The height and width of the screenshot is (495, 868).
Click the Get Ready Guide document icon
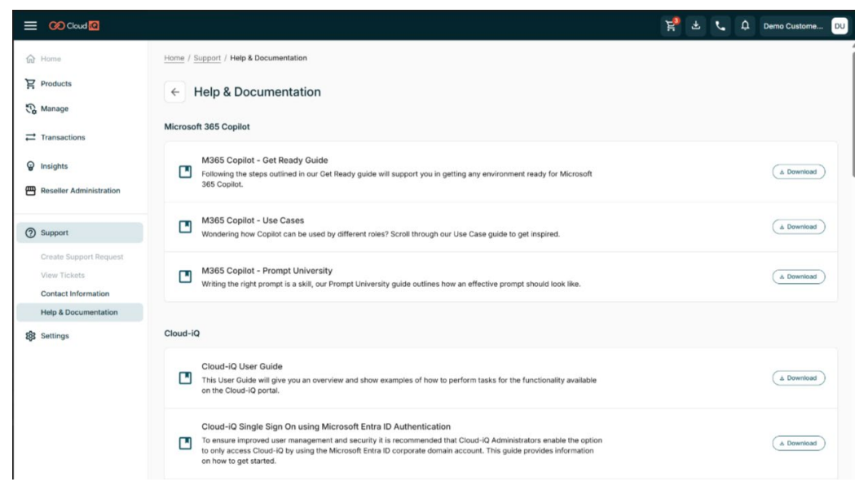tap(185, 171)
